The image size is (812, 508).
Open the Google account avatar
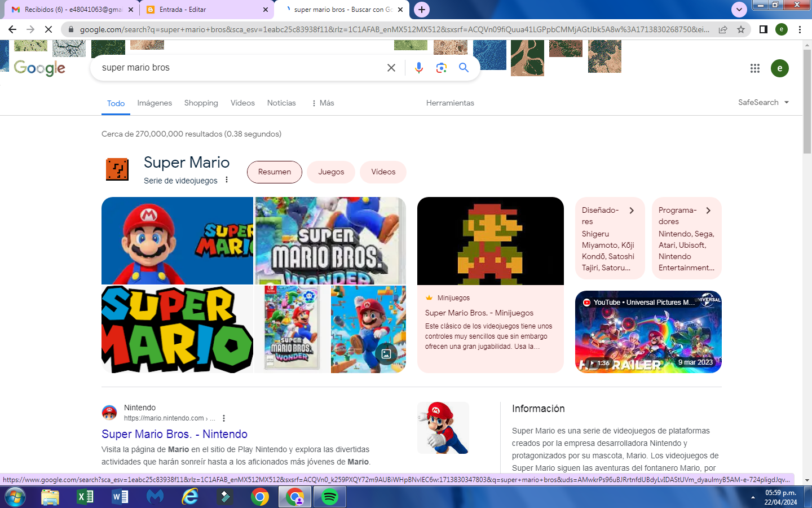[x=780, y=68]
